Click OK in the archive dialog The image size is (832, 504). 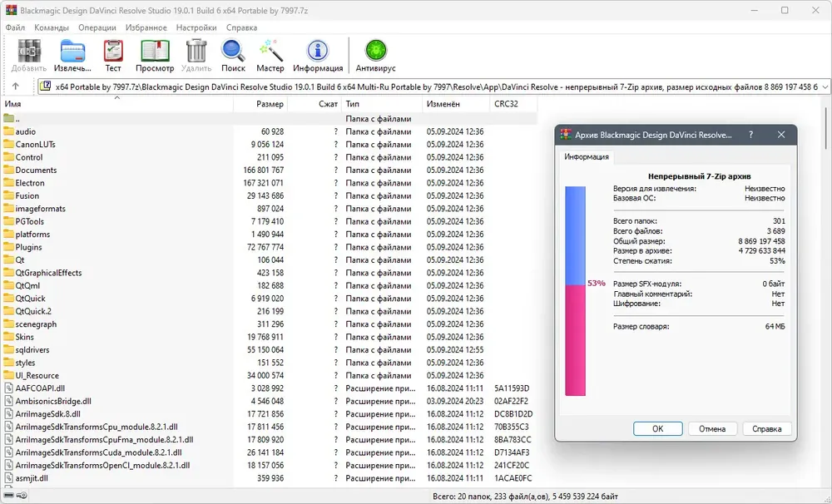657,428
